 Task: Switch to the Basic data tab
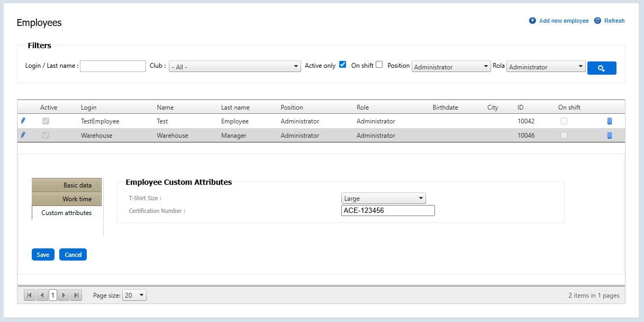coord(67,185)
